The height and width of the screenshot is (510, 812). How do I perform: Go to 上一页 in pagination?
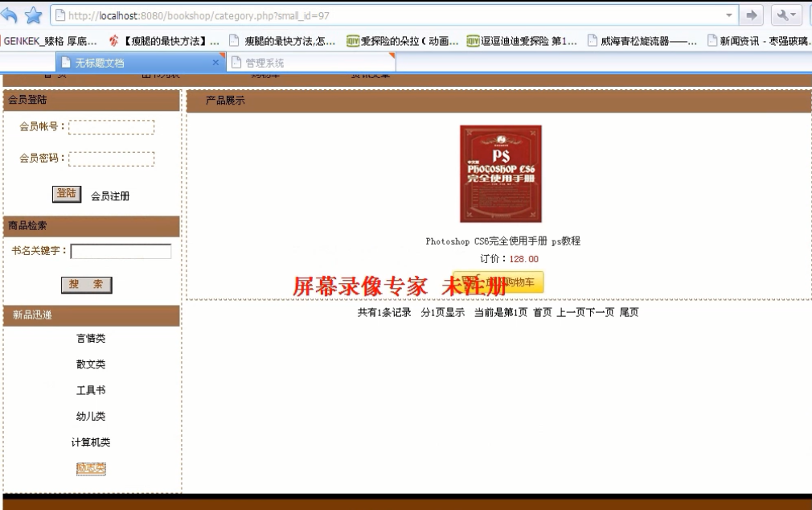click(x=571, y=312)
